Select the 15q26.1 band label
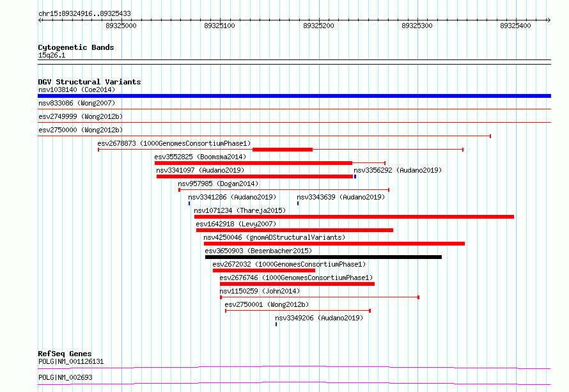The height and width of the screenshot is (392, 569). click(x=52, y=55)
